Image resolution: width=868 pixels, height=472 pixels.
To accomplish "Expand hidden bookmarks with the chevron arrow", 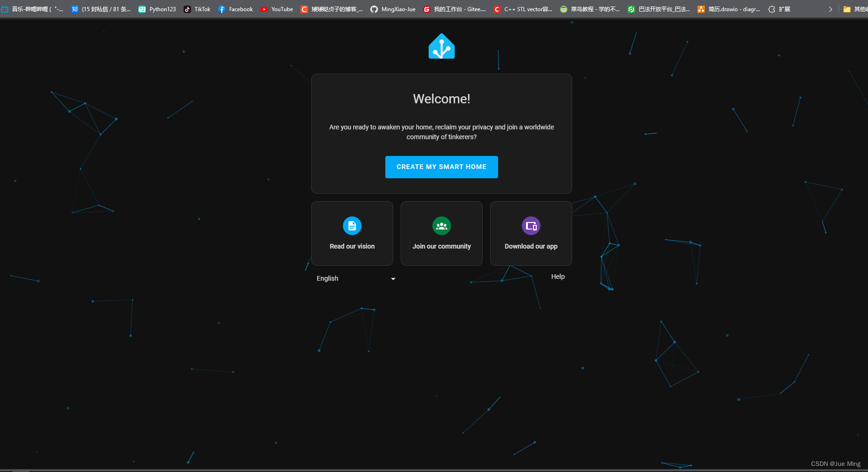I will (830, 9).
